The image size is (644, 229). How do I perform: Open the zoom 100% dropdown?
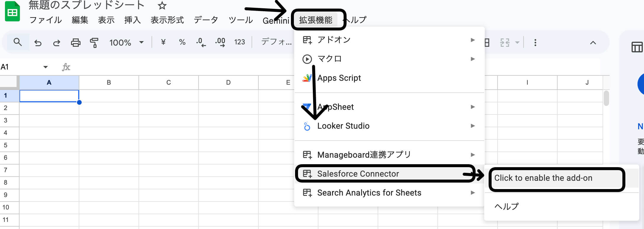pyautogui.click(x=126, y=43)
